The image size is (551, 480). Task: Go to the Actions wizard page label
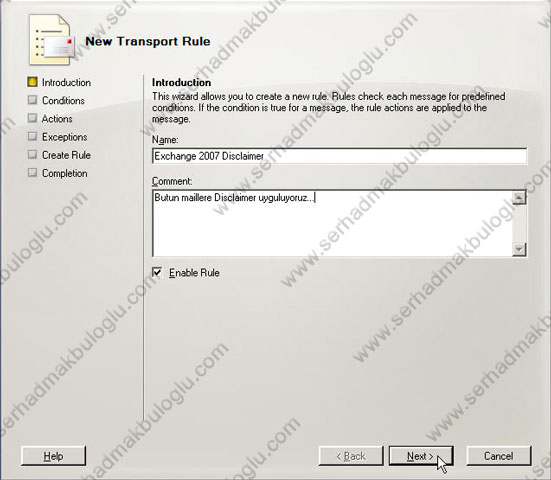[57, 119]
